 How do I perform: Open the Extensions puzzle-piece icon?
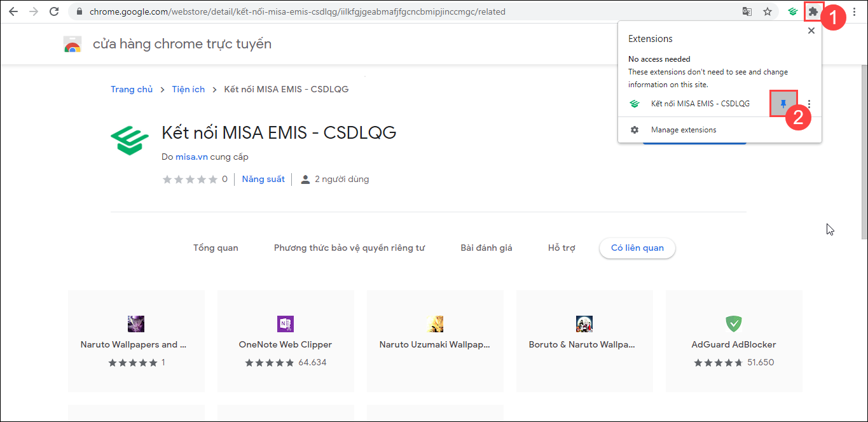point(813,11)
